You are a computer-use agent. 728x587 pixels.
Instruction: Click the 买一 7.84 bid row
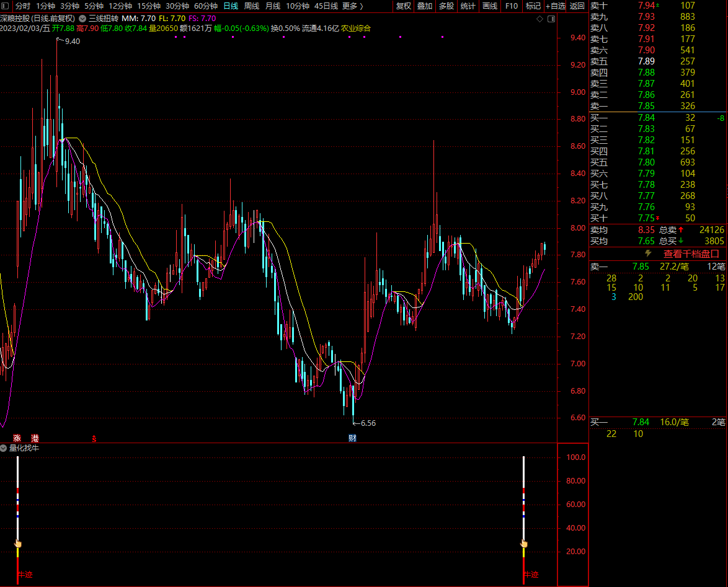[657, 118]
